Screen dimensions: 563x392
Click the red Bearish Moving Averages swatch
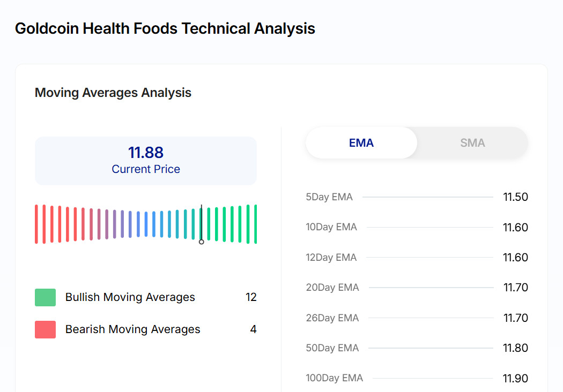pyautogui.click(x=45, y=329)
